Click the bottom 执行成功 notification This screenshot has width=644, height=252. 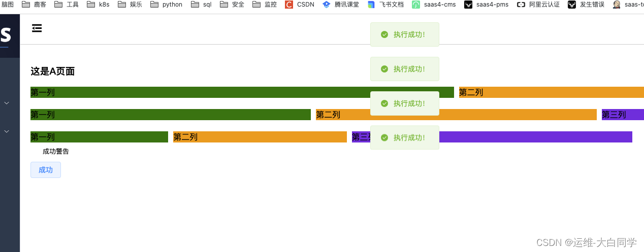click(405, 138)
